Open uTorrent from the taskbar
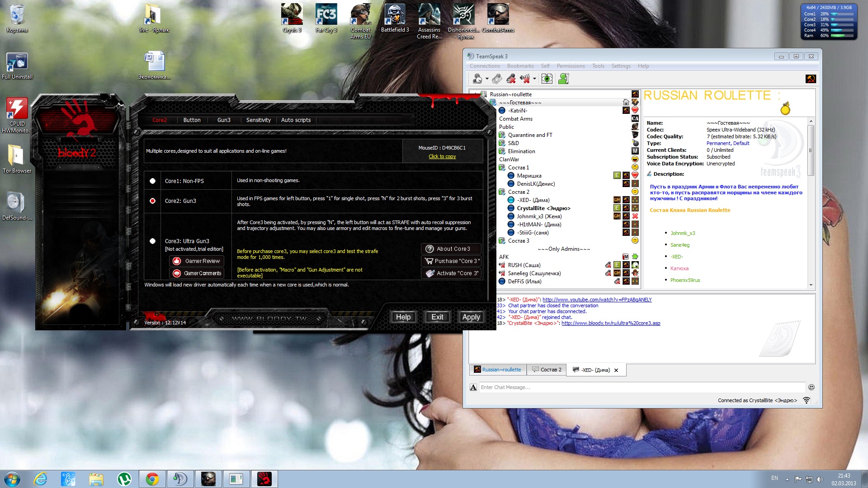This screenshot has width=868, height=488. [x=124, y=479]
